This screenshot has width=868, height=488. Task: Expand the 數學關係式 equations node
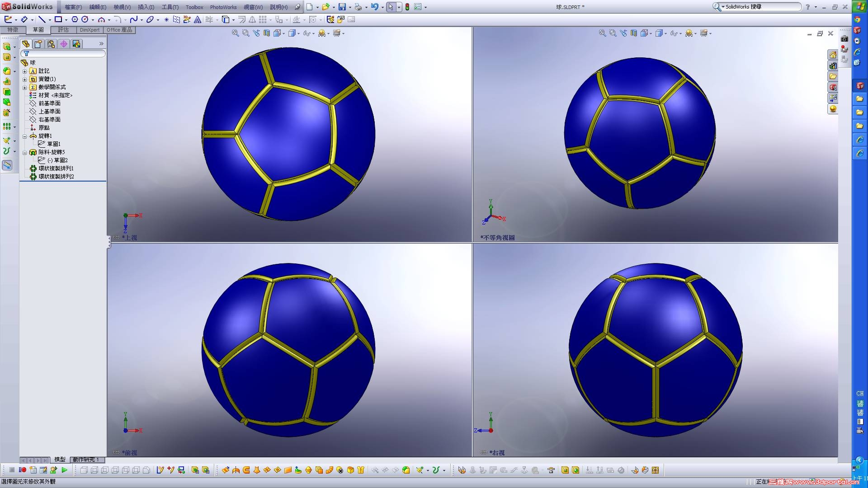click(25, 87)
